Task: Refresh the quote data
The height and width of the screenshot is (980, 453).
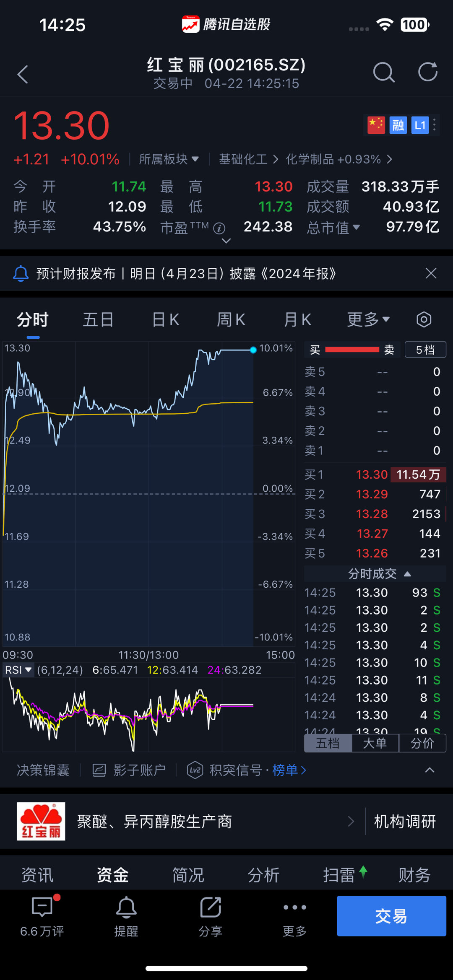Action: click(x=428, y=72)
